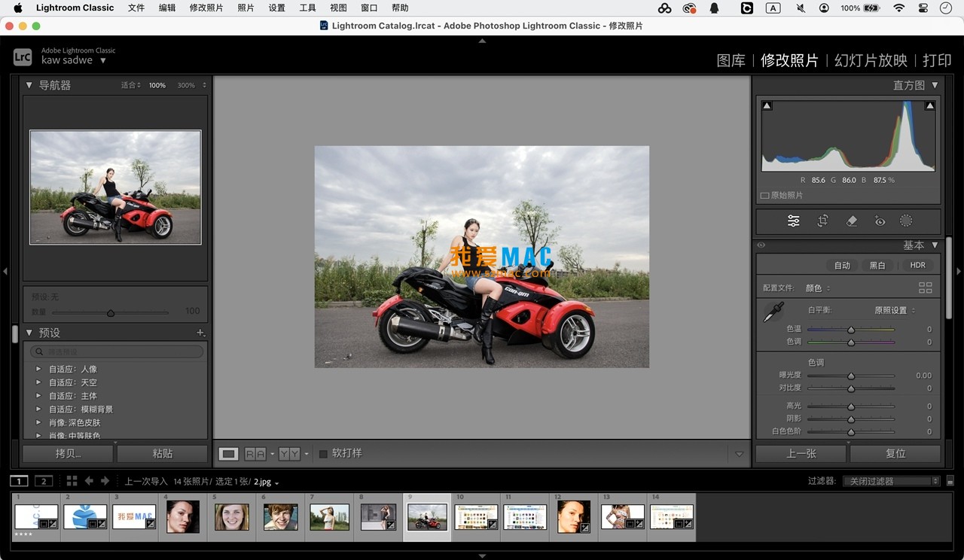Switch to the 图库 module
964x560 pixels.
pyautogui.click(x=731, y=61)
